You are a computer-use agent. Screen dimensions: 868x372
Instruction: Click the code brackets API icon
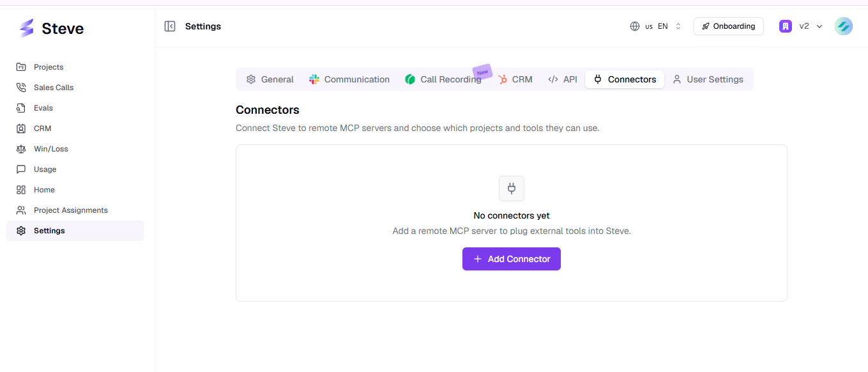(x=553, y=79)
